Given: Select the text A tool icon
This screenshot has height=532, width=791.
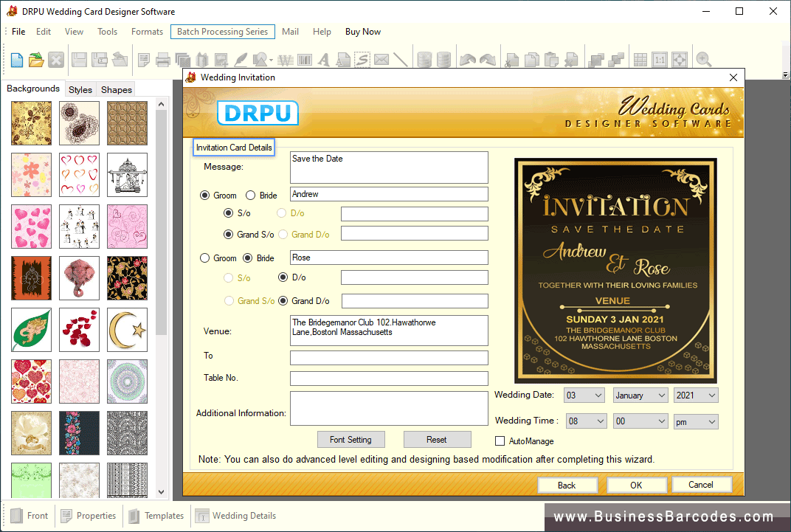Looking at the screenshot, I should pos(324,60).
